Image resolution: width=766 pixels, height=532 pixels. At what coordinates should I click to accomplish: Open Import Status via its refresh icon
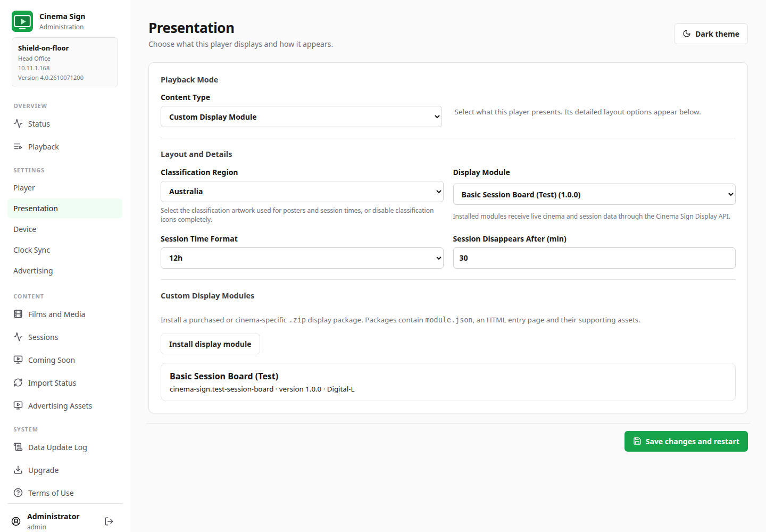point(18,383)
